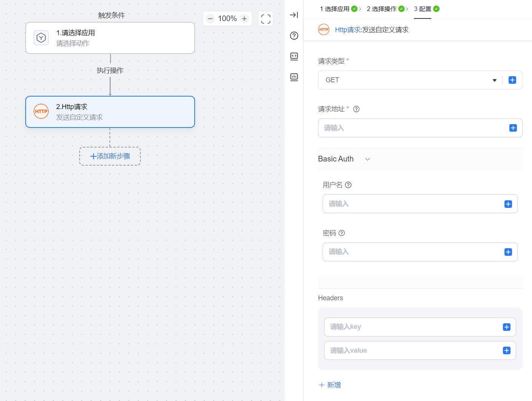Click the 触发条件 label
Image resolution: width=532 pixels, height=401 pixels.
(x=111, y=15)
